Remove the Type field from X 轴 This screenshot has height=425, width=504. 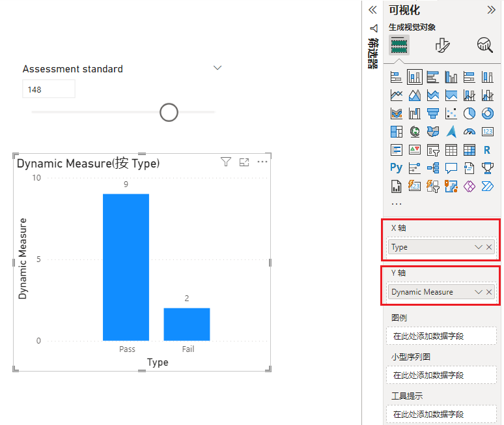(x=489, y=247)
